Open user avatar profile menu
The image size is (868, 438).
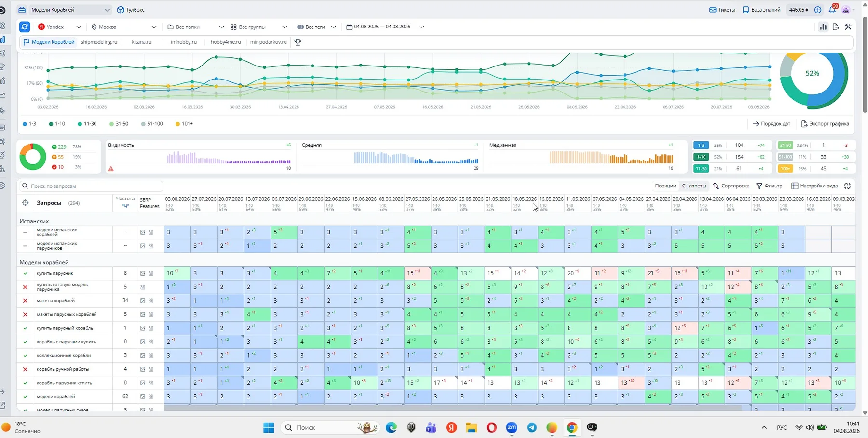846,10
